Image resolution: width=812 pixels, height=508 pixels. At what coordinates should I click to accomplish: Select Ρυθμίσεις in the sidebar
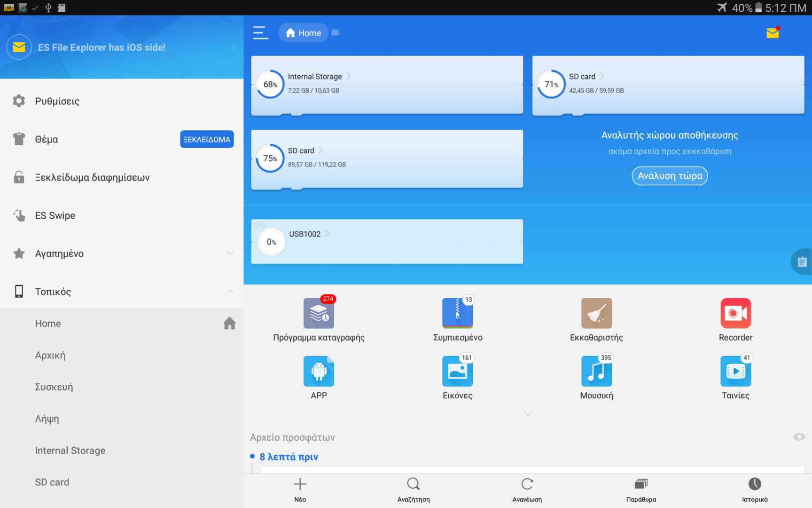[x=57, y=101]
